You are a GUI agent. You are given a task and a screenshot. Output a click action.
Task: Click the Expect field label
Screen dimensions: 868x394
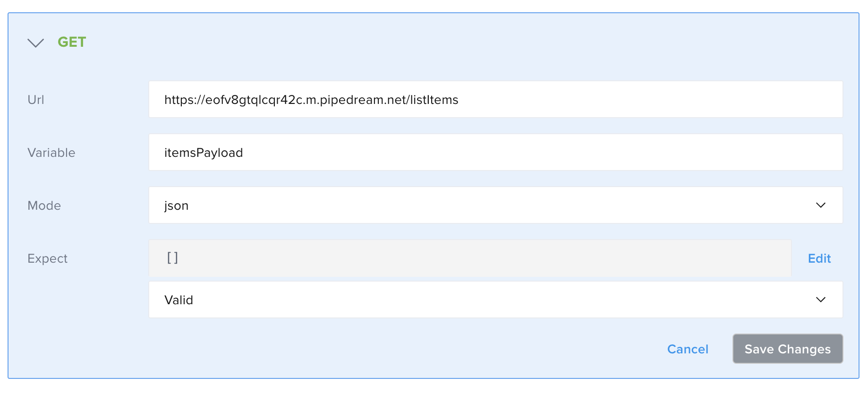48,258
